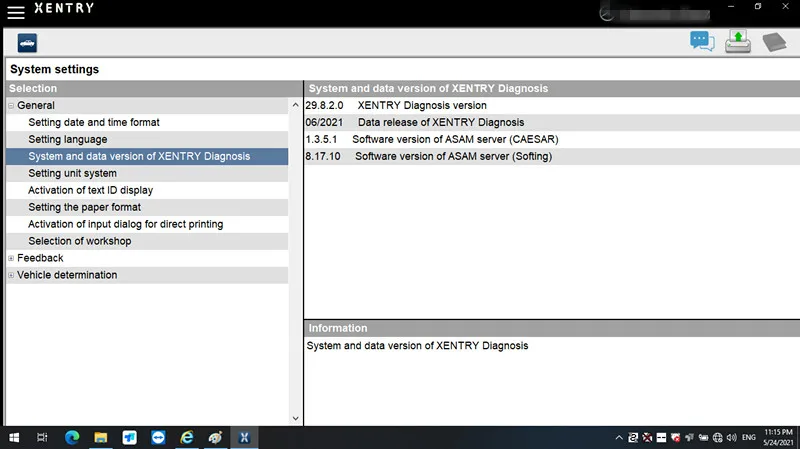
Task: Click the ASAM server (CAESAR) version row
Action: 552,139
